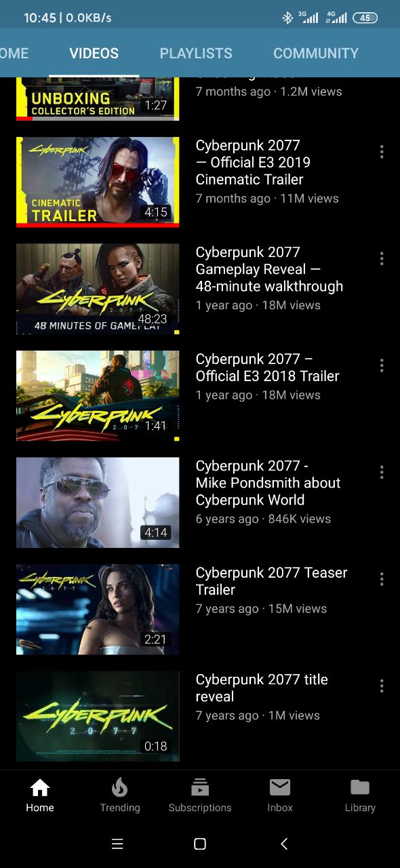Open the Library folder icon

(360, 787)
